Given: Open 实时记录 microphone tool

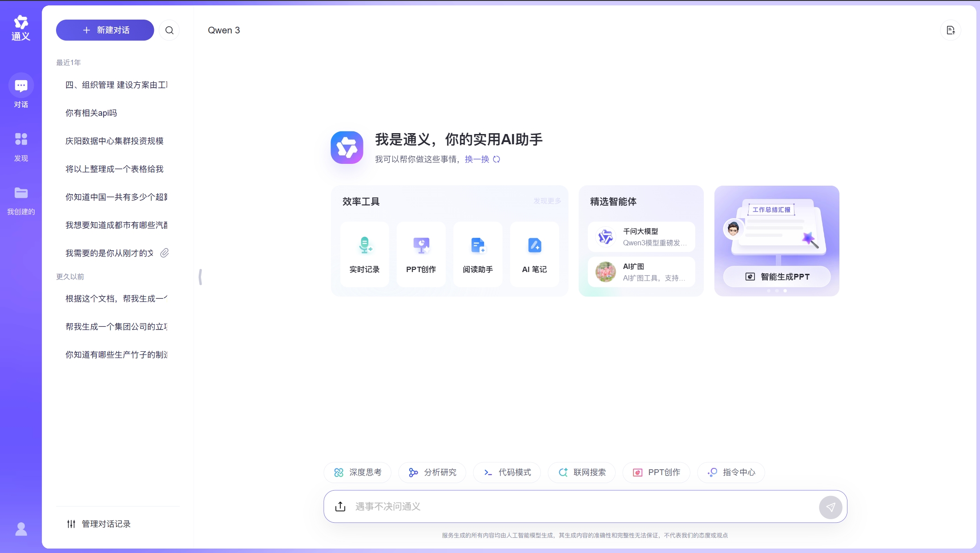Looking at the screenshot, I should pos(364,254).
